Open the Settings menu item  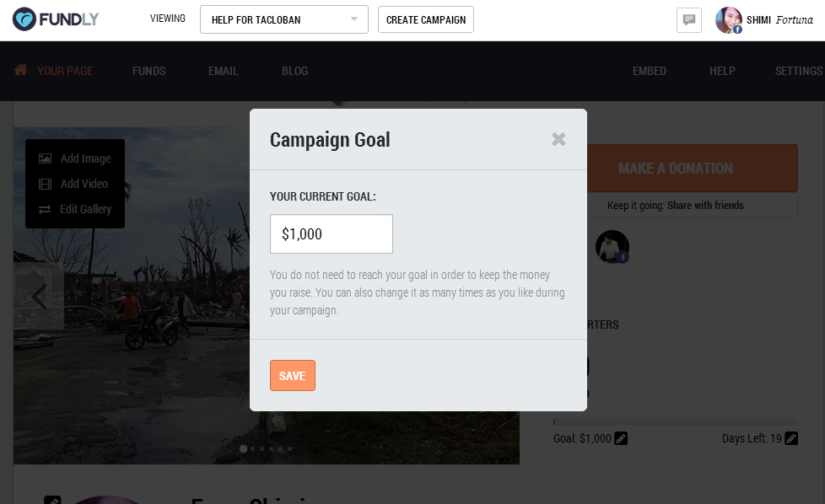click(x=799, y=71)
